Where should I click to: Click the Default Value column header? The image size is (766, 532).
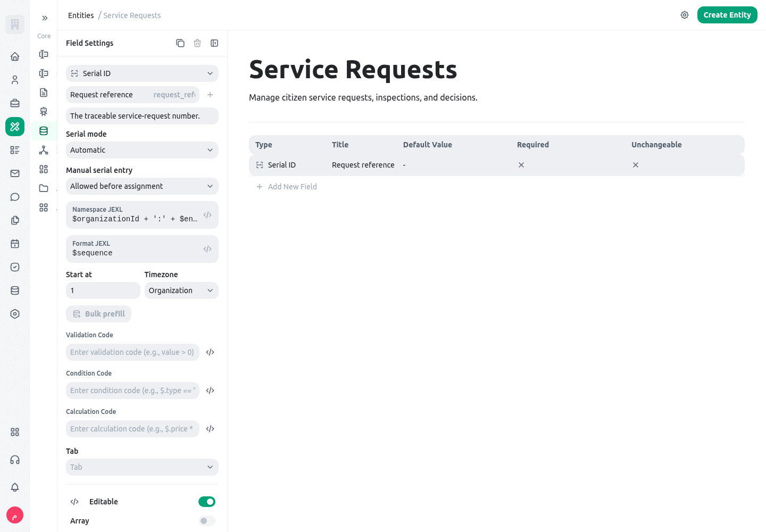pyautogui.click(x=428, y=145)
